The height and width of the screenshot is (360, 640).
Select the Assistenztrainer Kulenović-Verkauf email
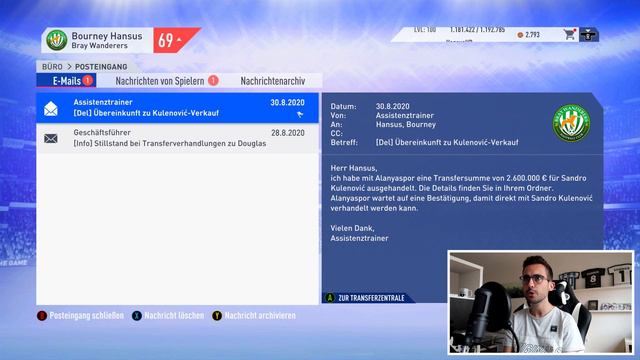coord(177,108)
